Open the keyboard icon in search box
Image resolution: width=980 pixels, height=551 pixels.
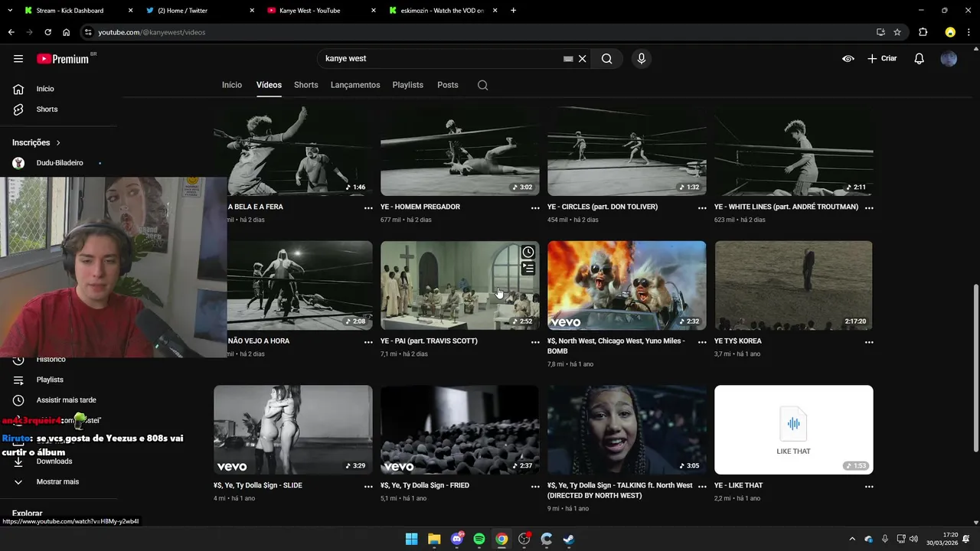pyautogui.click(x=568, y=59)
